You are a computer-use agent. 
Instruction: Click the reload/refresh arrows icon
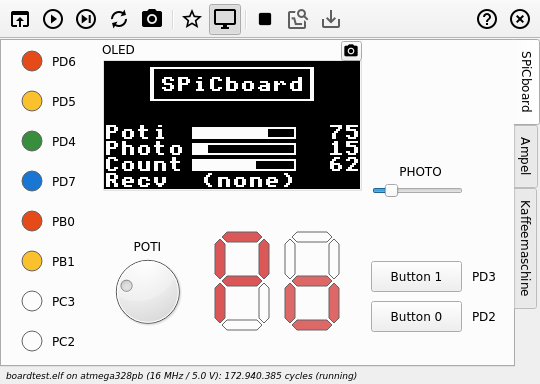tap(119, 19)
